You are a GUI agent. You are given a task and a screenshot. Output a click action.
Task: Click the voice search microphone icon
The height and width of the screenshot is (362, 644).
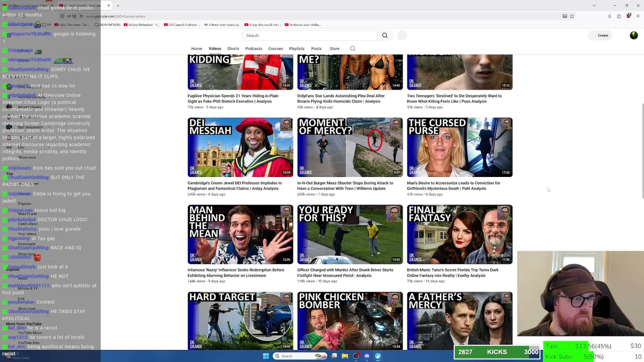click(402, 35)
